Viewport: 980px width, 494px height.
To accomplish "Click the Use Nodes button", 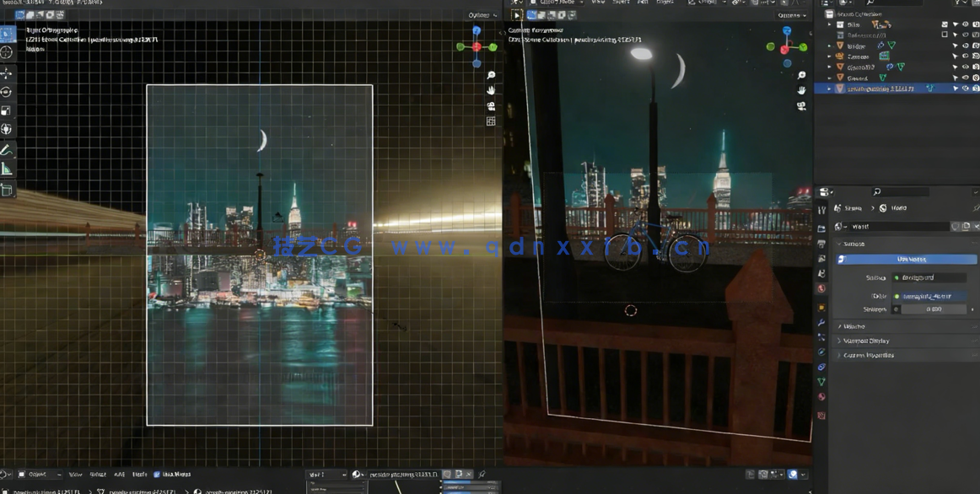I will point(911,260).
